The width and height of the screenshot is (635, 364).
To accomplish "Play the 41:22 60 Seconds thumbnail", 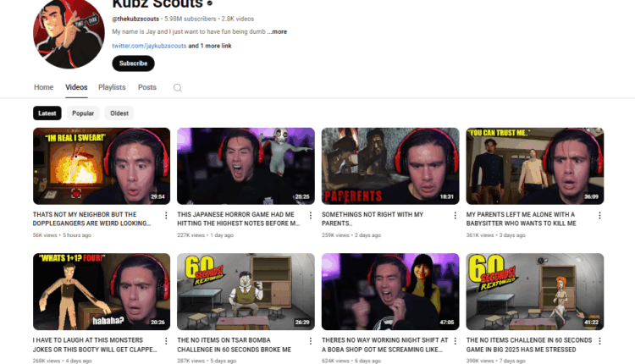I will click(535, 291).
